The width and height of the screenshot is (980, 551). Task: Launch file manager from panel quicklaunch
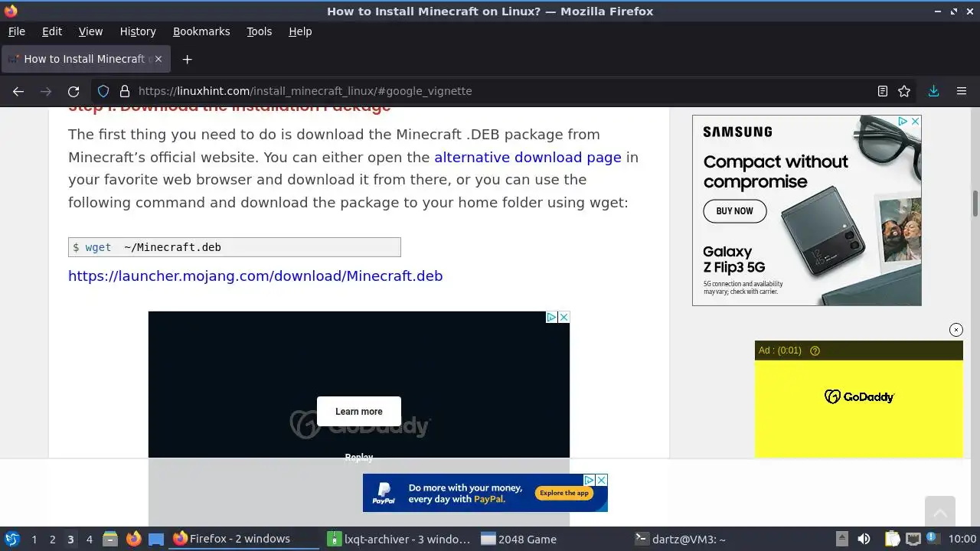click(x=110, y=539)
